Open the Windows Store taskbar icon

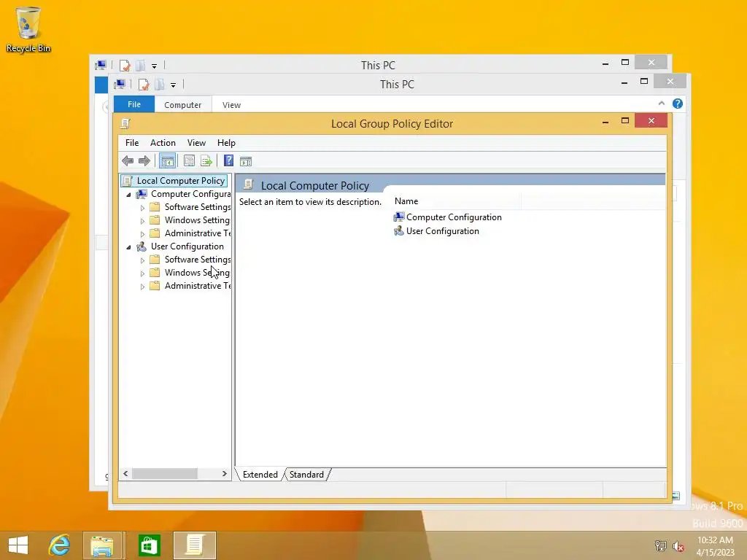click(x=149, y=545)
